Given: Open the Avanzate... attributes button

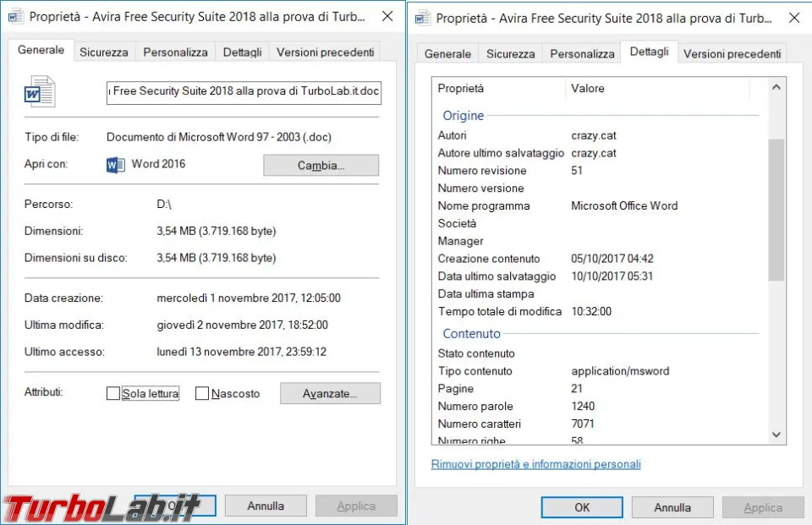Looking at the screenshot, I should pyautogui.click(x=330, y=393).
